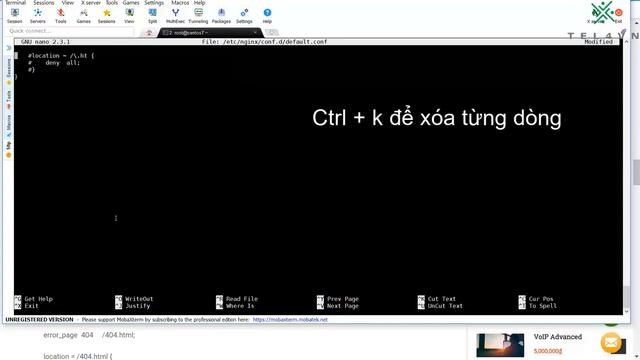
Task: Open the Games toolbar icon
Action: [84, 16]
